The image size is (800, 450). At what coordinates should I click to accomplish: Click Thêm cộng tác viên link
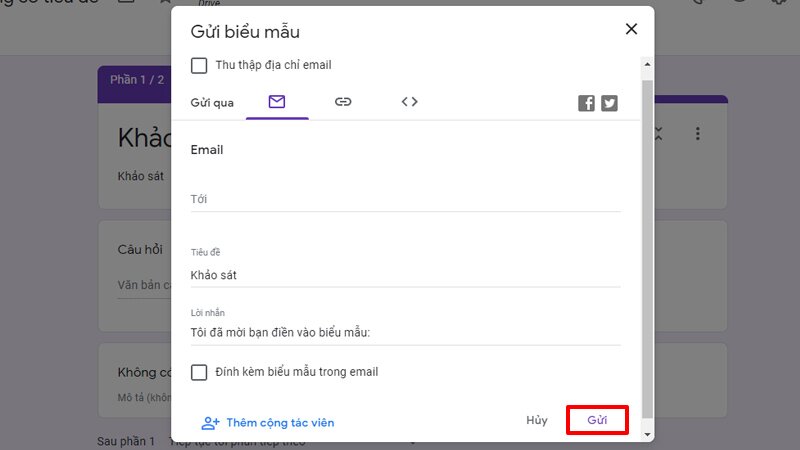(x=280, y=423)
